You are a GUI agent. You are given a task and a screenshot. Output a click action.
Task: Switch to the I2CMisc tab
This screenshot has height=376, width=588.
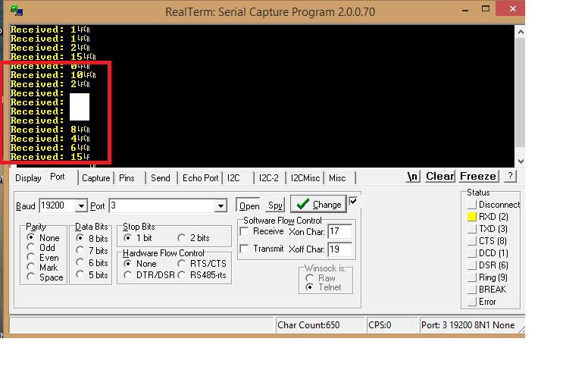point(305,178)
